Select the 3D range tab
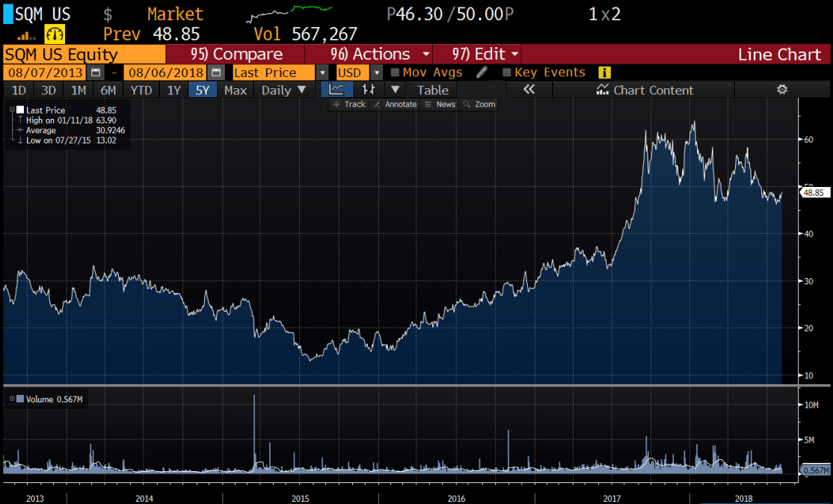This screenshot has height=504, width=833. 49,90
